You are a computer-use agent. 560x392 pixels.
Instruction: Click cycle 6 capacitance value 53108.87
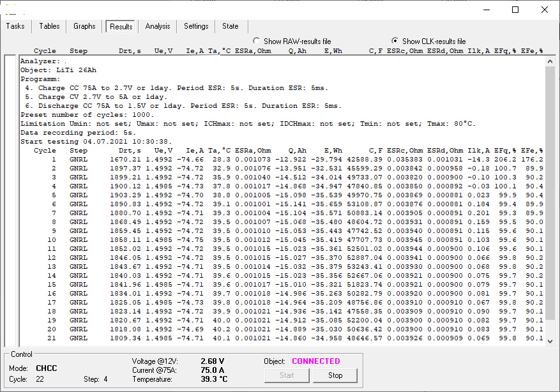point(364,204)
